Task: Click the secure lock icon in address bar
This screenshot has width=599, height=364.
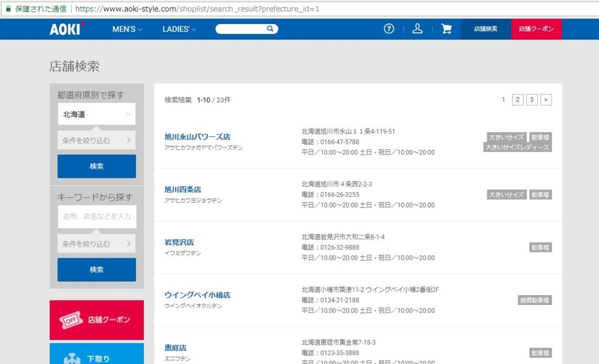Action: click(8, 9)
